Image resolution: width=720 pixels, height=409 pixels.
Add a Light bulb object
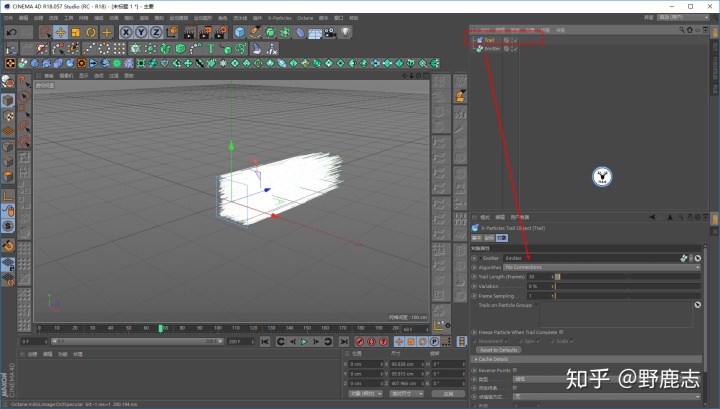click(345, 32)
